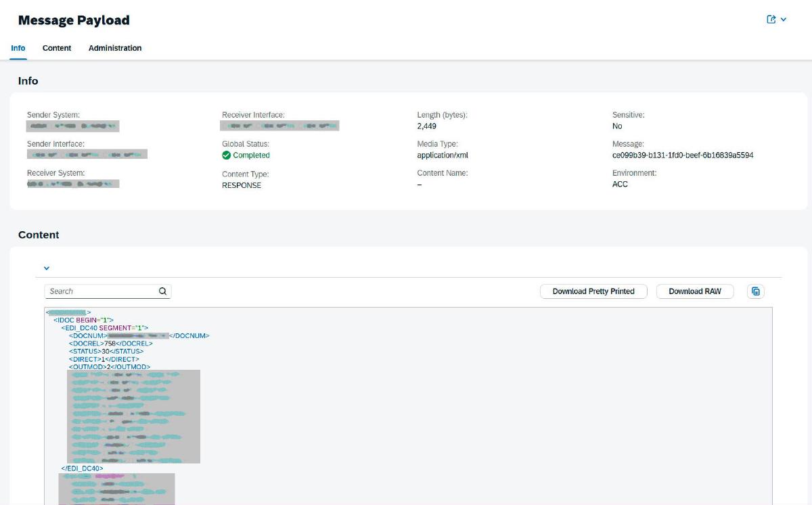Click the Message ID value ce099b39
Viewport: 812px width, 505px height.
coord(682,155)
